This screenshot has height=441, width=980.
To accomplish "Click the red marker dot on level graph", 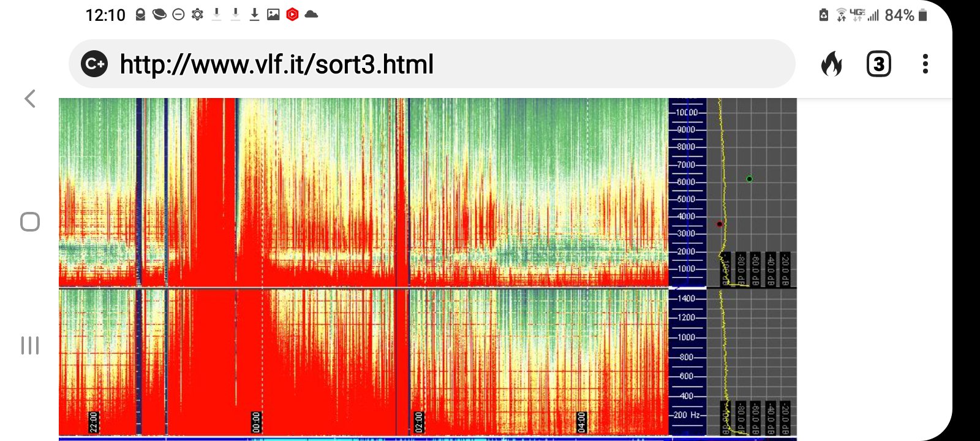I will coord(720,224).
